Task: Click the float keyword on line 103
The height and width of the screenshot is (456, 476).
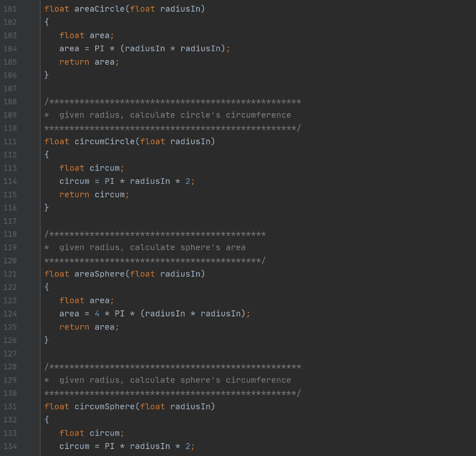Action: coord(72,35)
